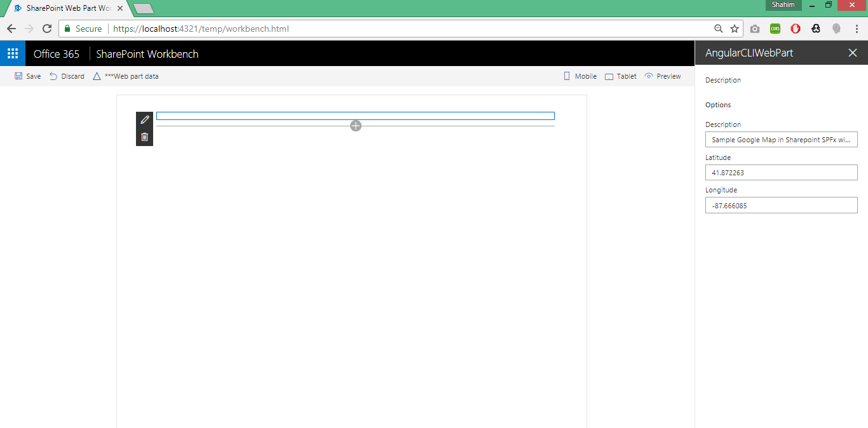Click the green CORS extension icon
The image size is (868, 428).
pyautogui.click(x=775, y=29)
